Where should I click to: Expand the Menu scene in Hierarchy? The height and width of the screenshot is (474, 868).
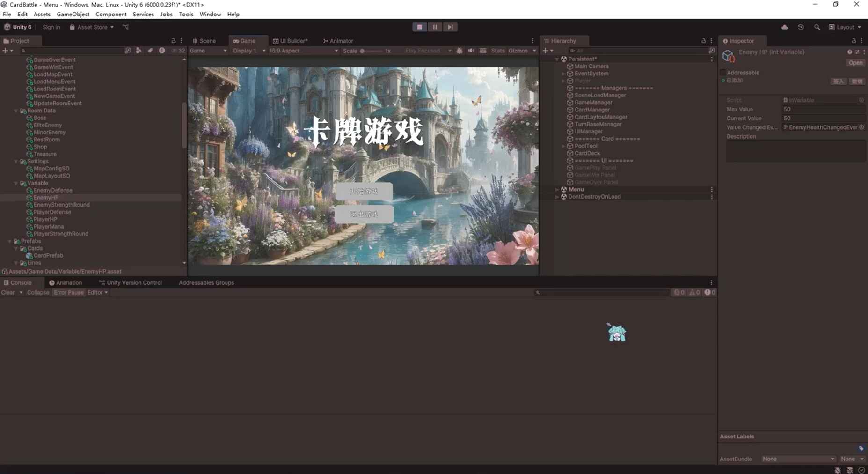pyautogui.click(x=557, y=190)
